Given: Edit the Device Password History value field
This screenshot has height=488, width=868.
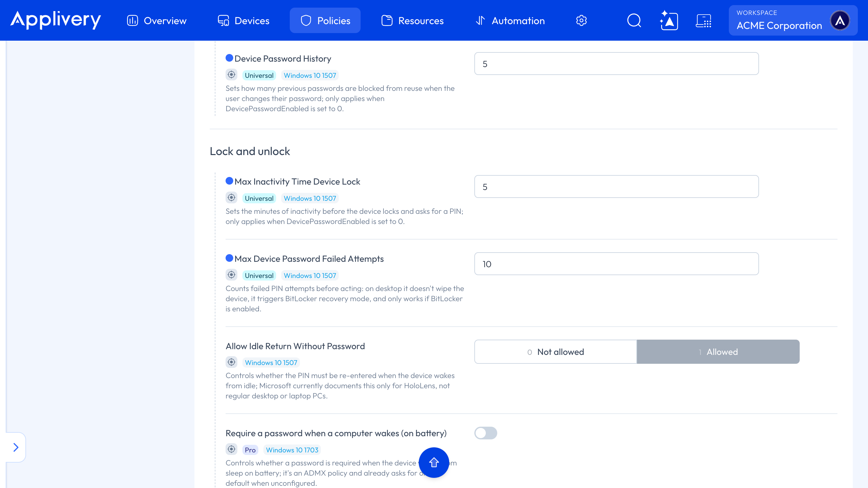Looking at the screenshot, I should tap(616, 63).
